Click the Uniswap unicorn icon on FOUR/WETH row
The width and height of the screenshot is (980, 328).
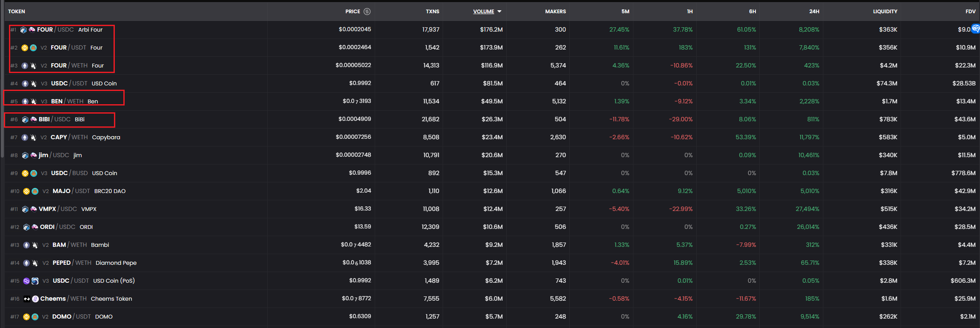pos(33,66)
